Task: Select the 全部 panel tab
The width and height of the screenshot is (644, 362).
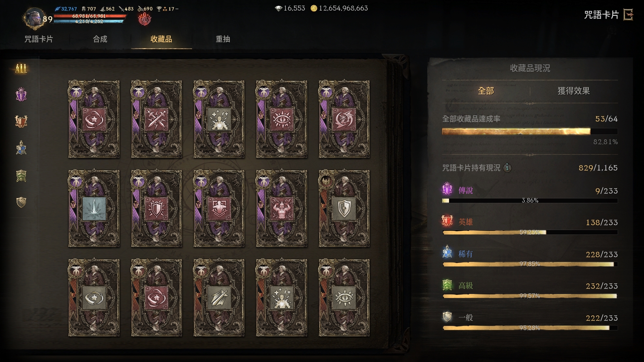Action: [x=486, y=91]
